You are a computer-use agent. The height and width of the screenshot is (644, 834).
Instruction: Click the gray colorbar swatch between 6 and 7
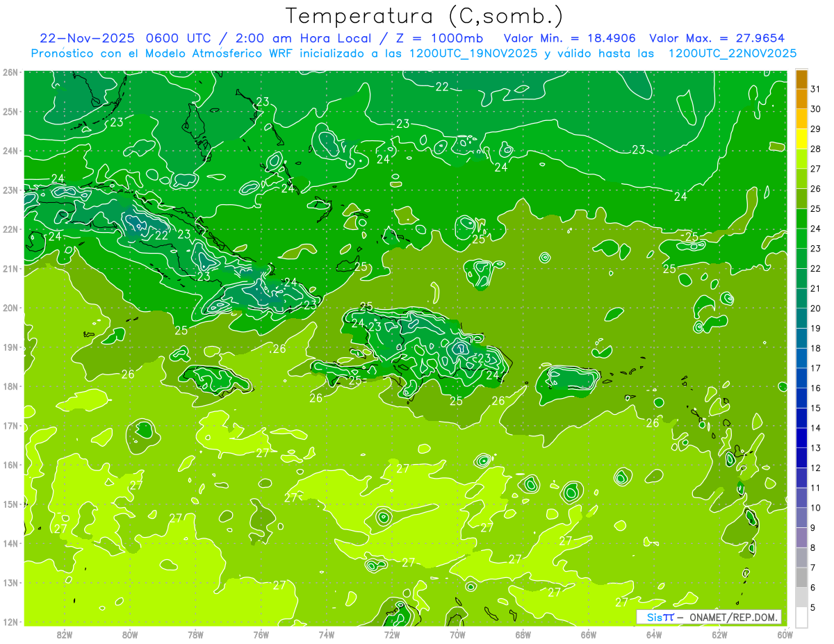click(x=801, y=577)
